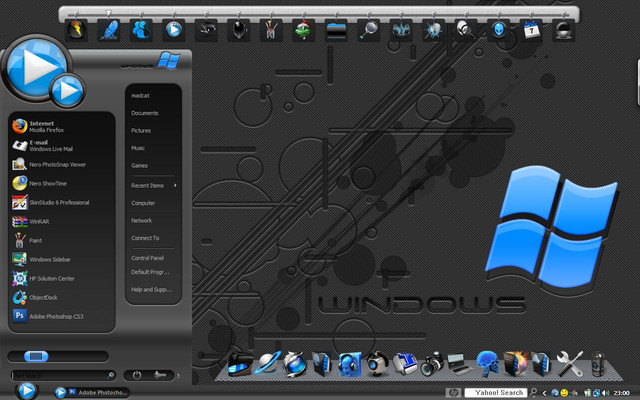640x400 pixels.
Task: Open the calendar icon showing 7
Action: pos(531,30)
